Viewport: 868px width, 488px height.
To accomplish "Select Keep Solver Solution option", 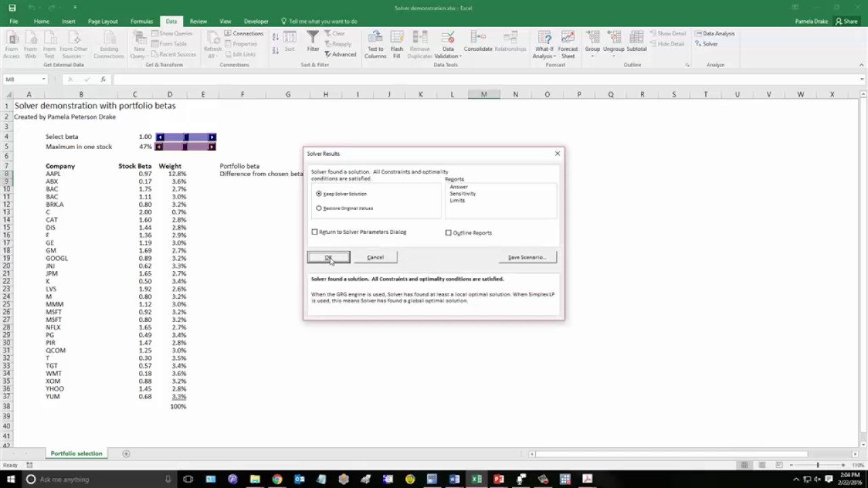I will tap(342, 194).
